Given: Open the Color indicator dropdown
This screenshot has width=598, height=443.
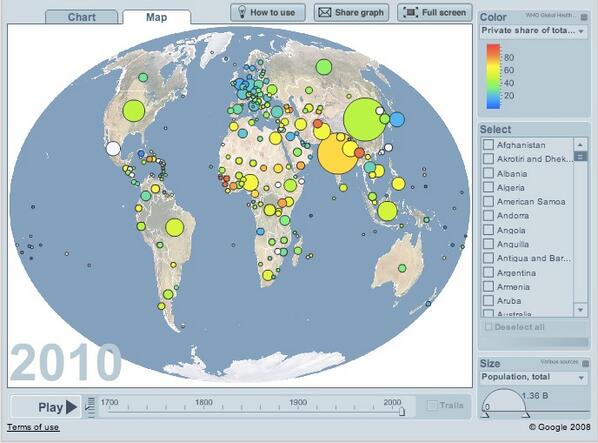Looking at the screenshot, I should (534, 31).
